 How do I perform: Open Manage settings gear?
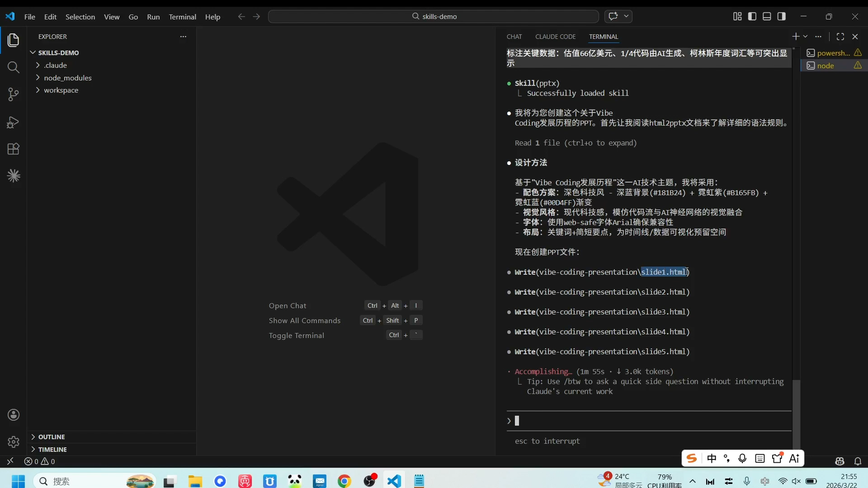click(14, 441)
